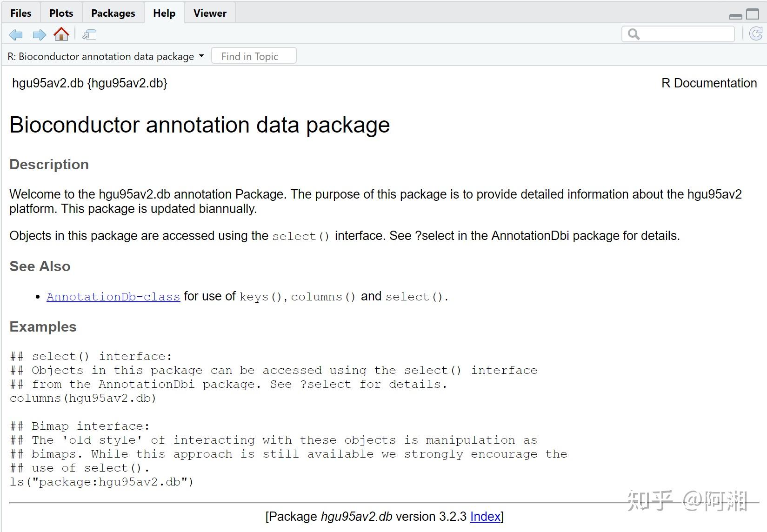Open the Packages tab
Viewport: 767px width, 532px height.
point(113,13)
